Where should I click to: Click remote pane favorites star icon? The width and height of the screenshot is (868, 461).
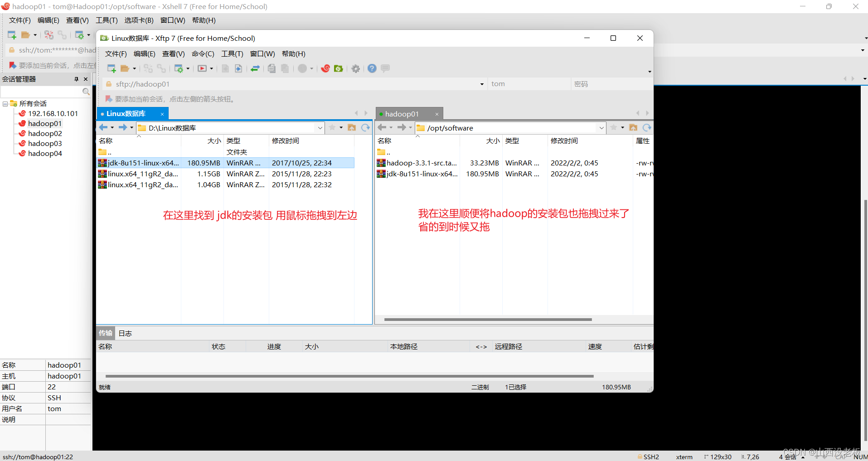pos(614,128)
